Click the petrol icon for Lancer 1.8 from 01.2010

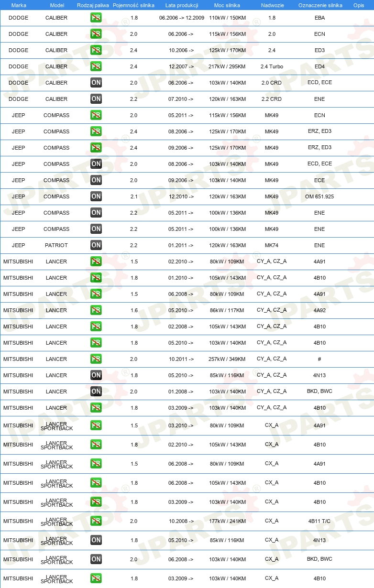point(96,278)
